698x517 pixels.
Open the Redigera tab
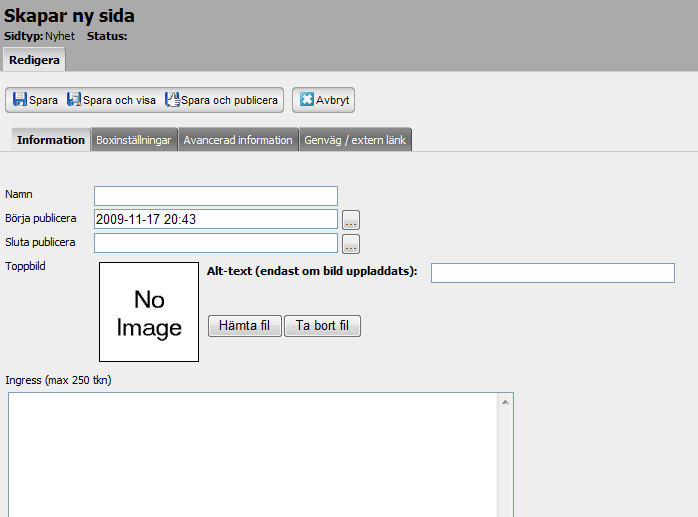(x=34, y=60)
